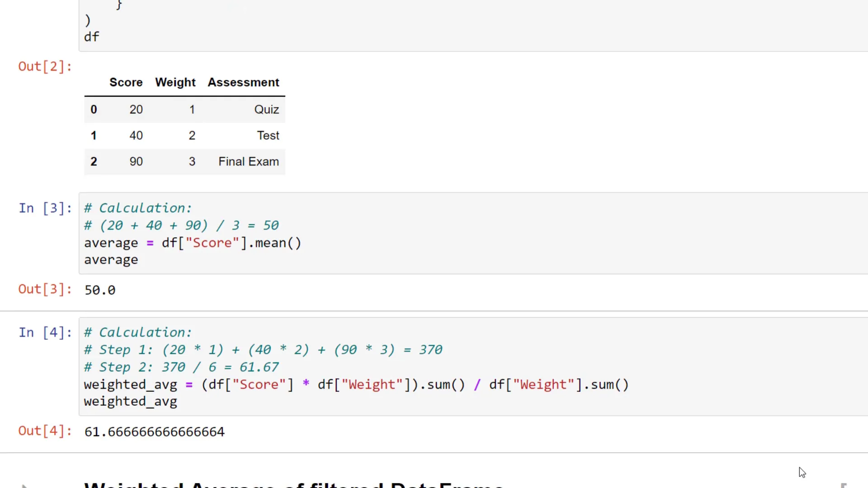
Task: Place cursor on the weighted_avg variable line
Action: [130, 401]
